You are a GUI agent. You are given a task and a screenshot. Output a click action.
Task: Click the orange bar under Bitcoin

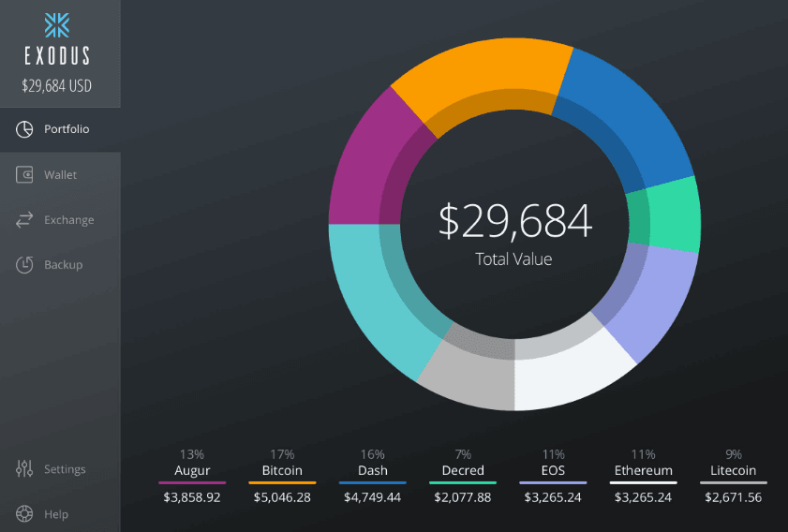pos(282,482)
